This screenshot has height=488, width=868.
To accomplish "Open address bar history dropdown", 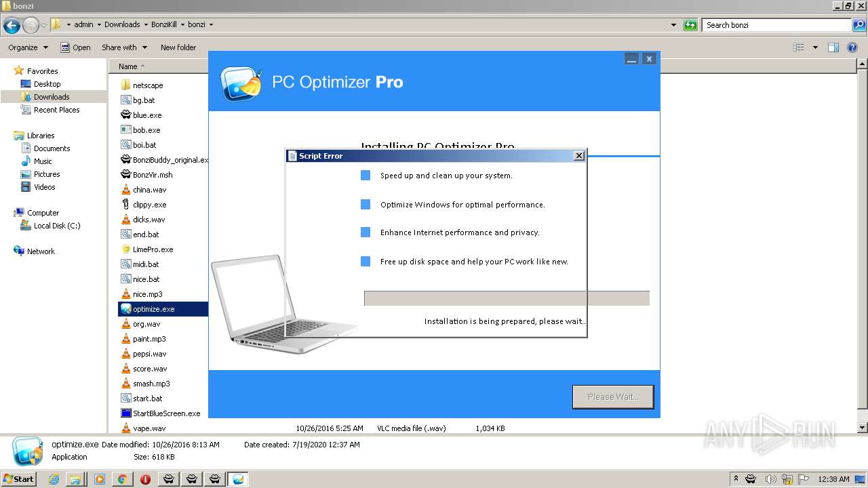I will [x=673, y=25].
